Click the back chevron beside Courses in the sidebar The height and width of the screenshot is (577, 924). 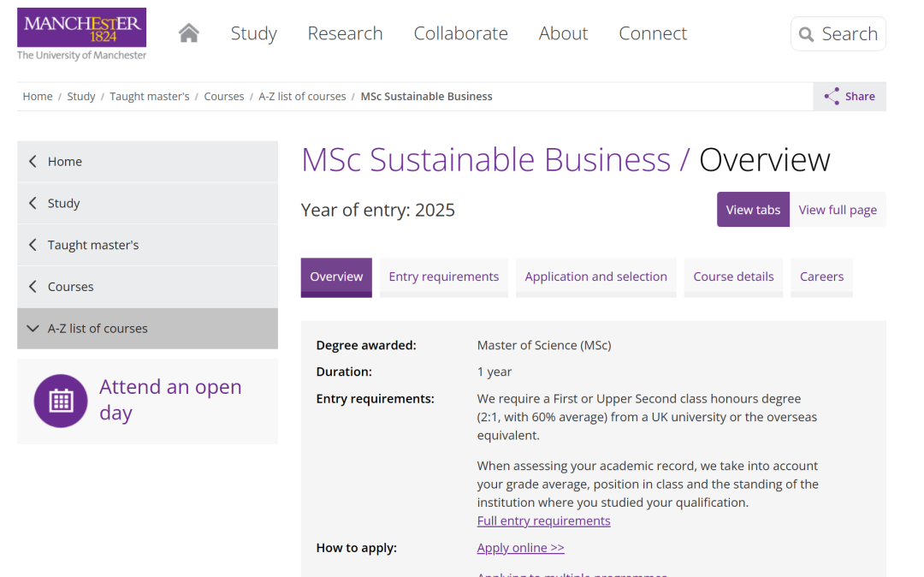[x=33, y=287]
